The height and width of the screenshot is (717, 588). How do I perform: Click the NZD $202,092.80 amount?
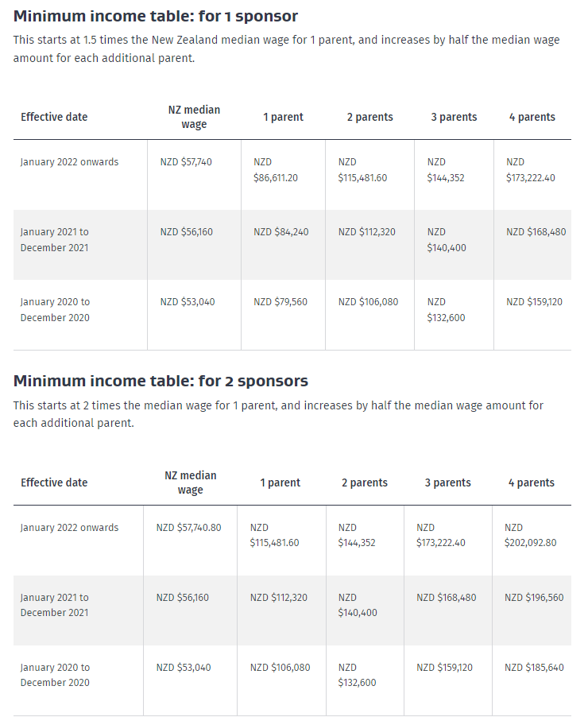click(x=530, y=535)
